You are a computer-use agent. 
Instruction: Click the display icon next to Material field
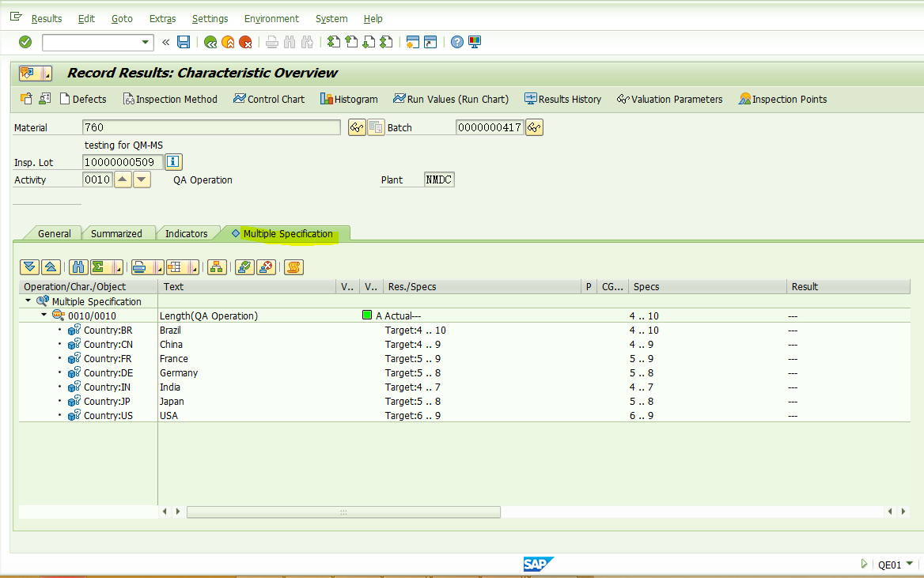tap(357, 127)
